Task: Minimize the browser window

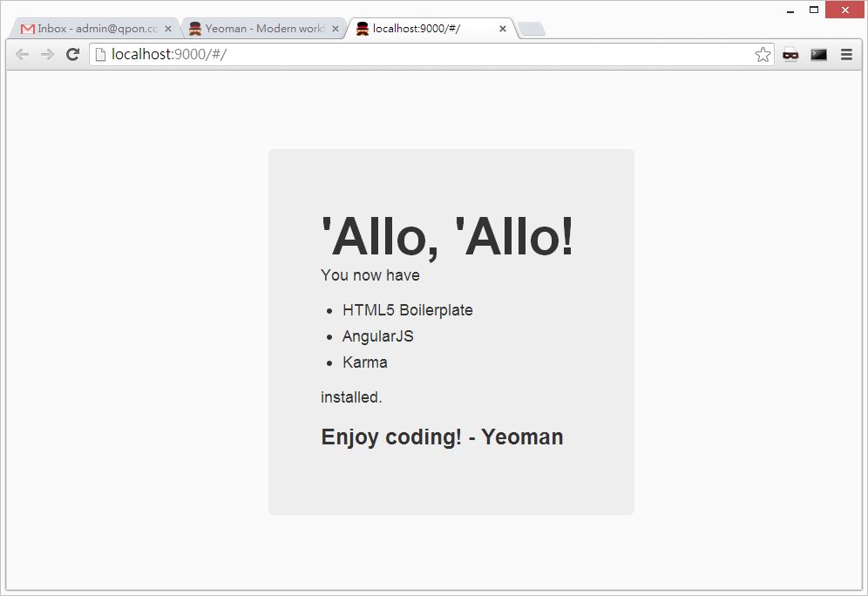Action: [x=790, y=10]
